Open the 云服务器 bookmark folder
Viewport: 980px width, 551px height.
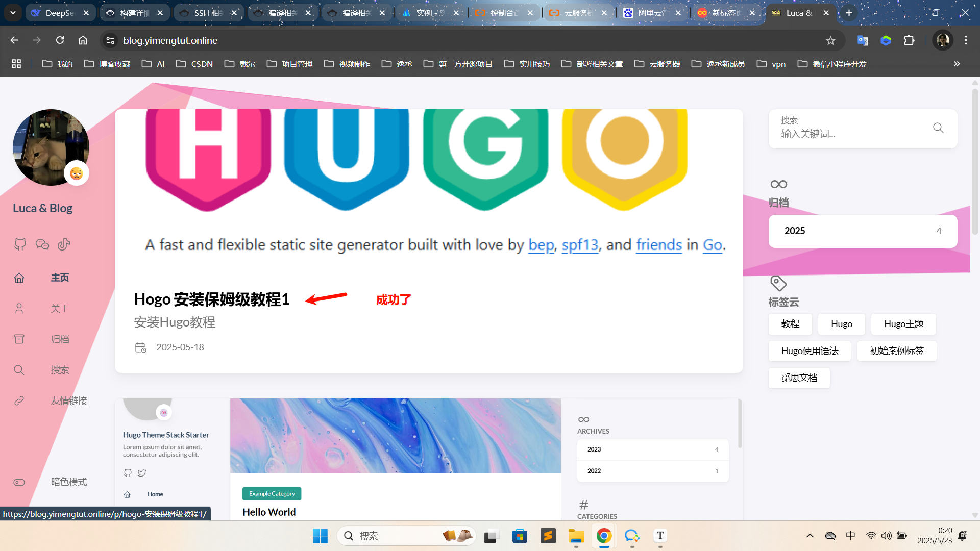pos(657,64)
